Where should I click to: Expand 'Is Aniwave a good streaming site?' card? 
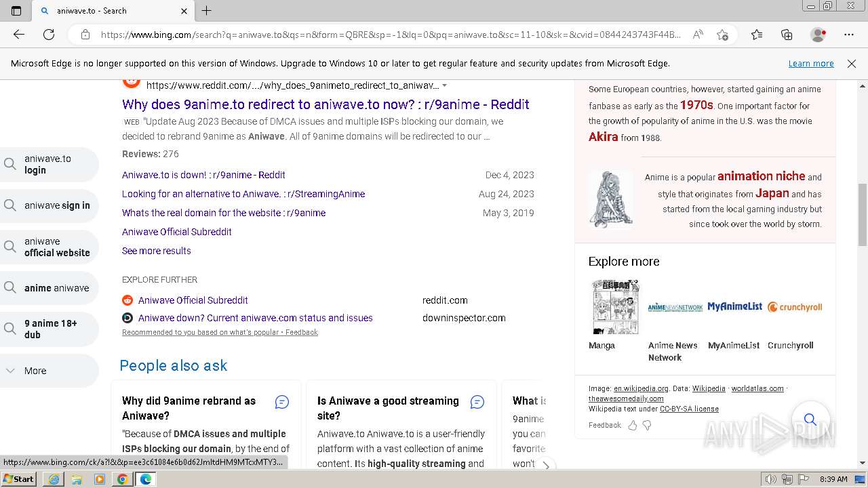(x=388, y=408)
